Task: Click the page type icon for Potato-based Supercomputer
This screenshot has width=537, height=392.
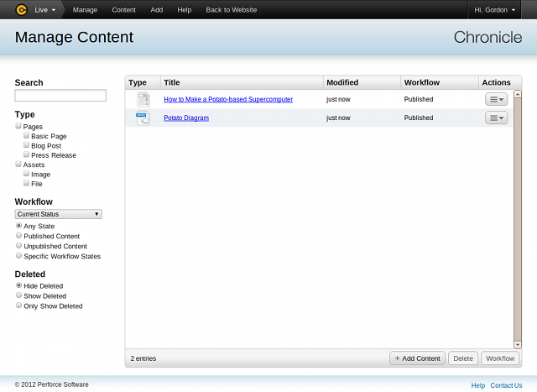Action: [143, 99]
